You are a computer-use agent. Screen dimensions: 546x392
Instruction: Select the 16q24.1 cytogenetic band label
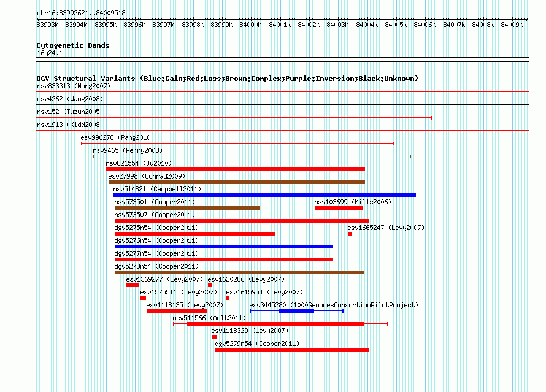point(50,53)
